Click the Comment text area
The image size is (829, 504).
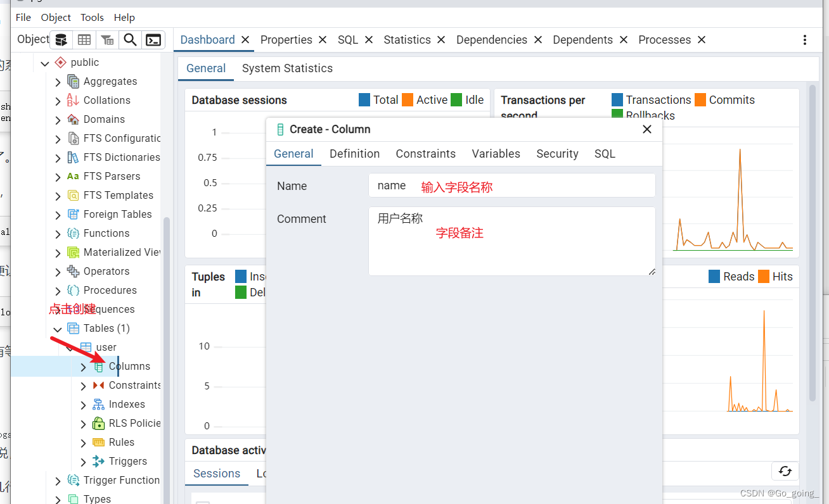point(512,241)
